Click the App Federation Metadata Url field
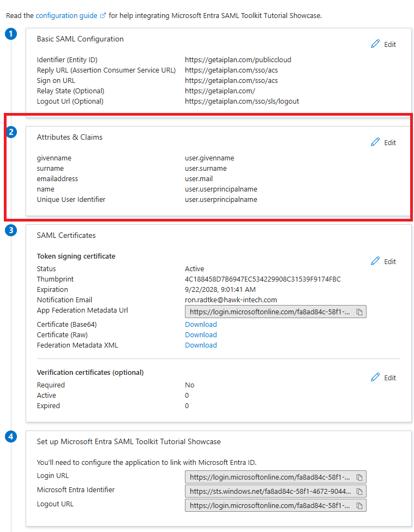 269,312
